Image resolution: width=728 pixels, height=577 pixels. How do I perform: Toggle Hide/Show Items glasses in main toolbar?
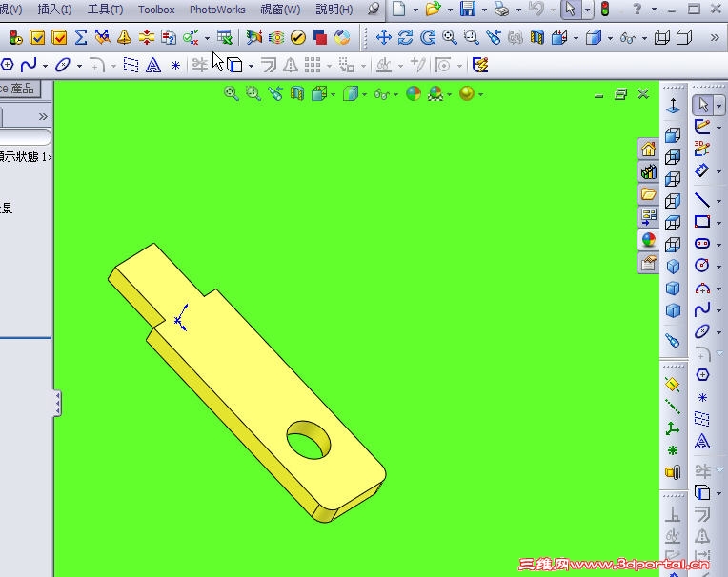627,37
